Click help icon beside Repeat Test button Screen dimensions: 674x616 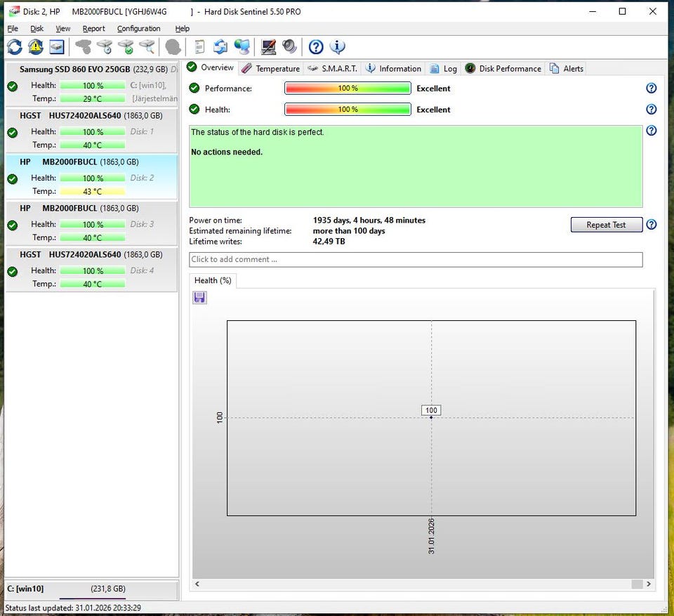(x=651, y=225)
